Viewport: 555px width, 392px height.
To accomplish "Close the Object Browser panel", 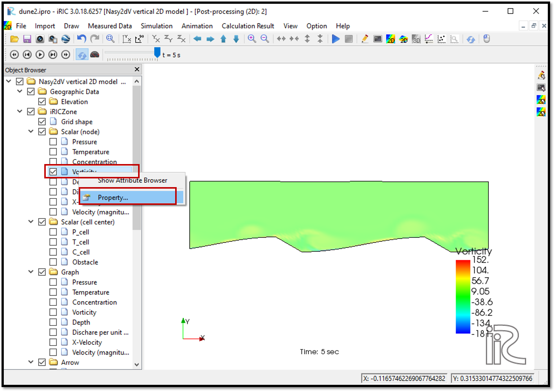I will 137,70.
